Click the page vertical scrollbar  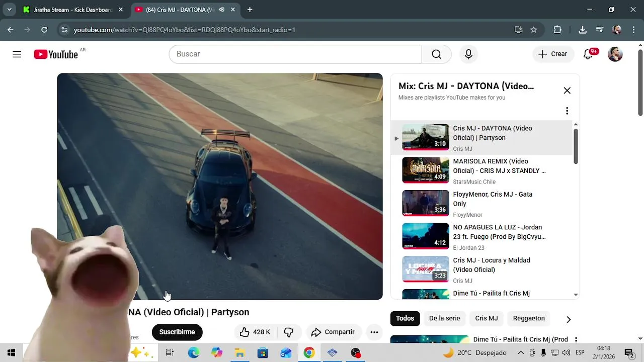[640, 83]
